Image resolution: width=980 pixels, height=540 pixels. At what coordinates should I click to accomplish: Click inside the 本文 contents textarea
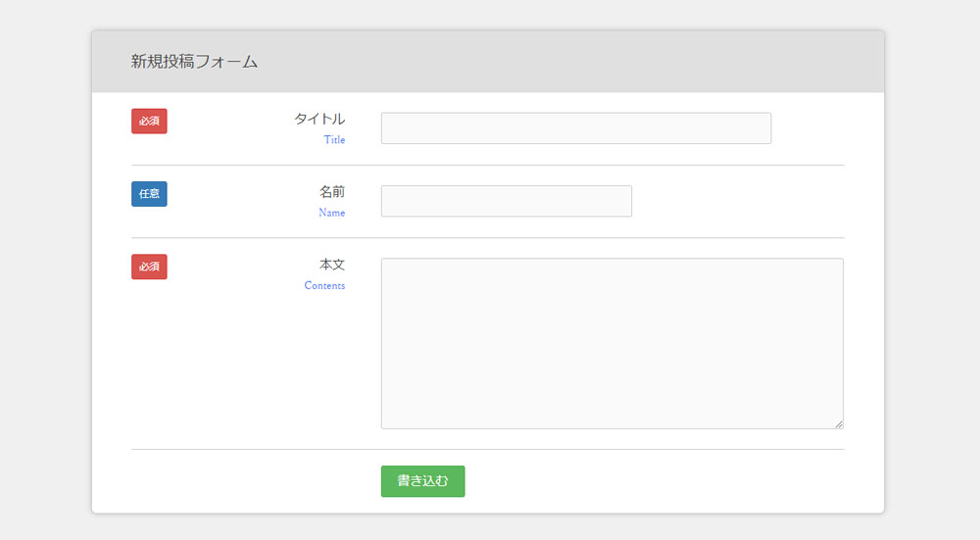click(612, 344)
